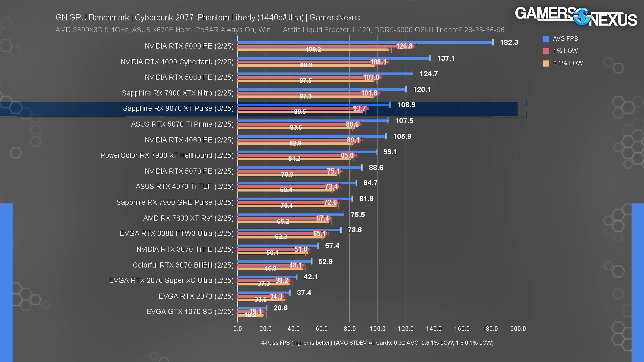Click the 107.5 average FPS value
The width and height of the screenshot is (644, 362).
pos(404,121)
